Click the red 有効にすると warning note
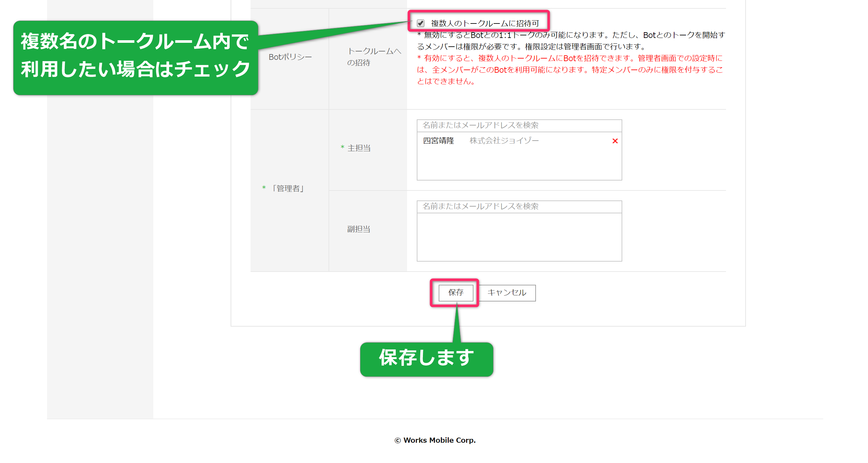The image size is (868, 463). [x=569, y=70]
